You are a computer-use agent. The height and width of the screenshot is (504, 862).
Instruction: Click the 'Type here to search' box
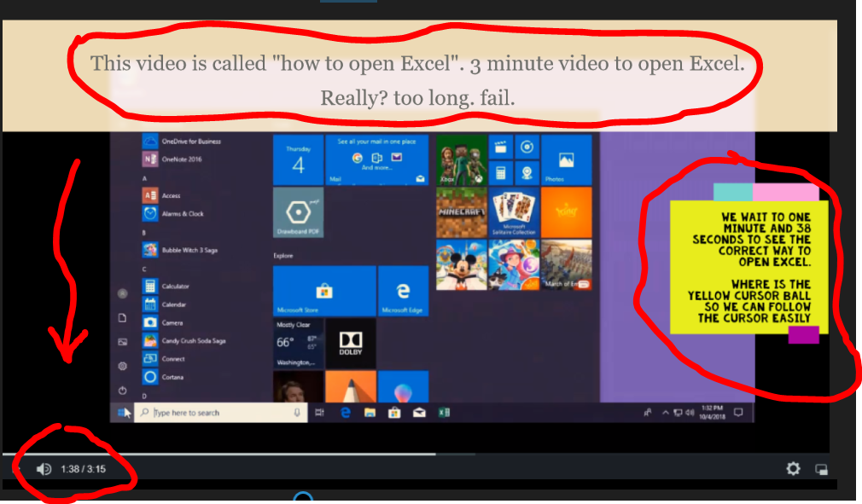click(x=221, y=413)
